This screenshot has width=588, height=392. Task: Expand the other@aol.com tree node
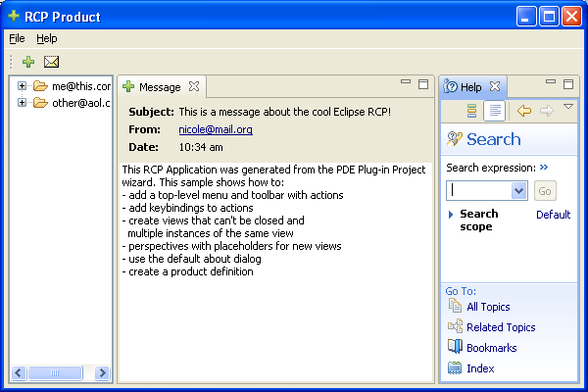click(22, 102)
